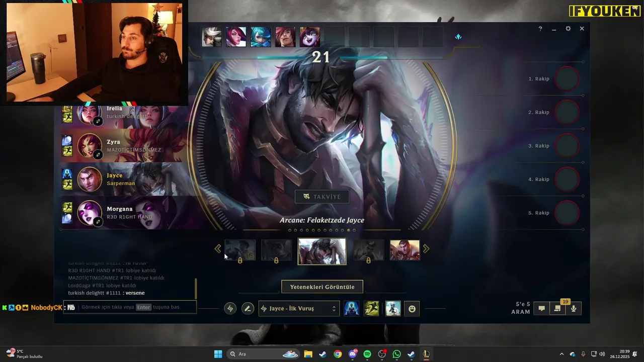Choose the red-haired Sett bench portrait
Viewport: 644px width, 362px height.
tap(285, 37)
